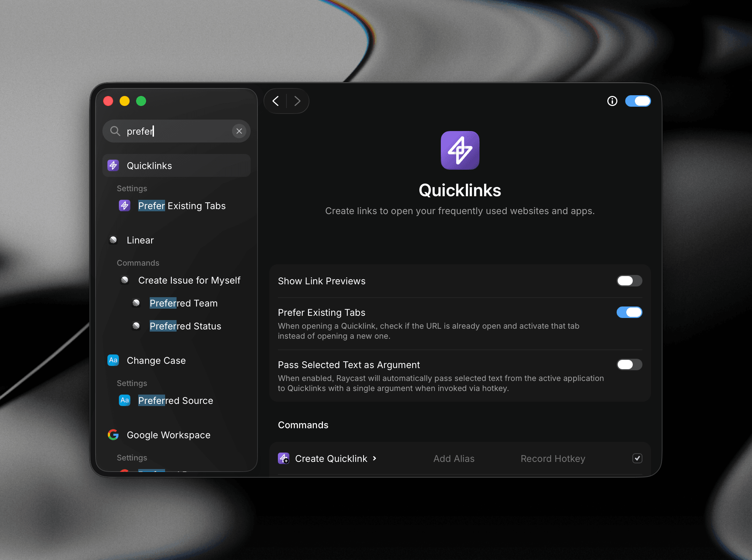Clear the search field with X
This screenshot has height=560, width=752.
pyautogui.click(x=239, y=131)
